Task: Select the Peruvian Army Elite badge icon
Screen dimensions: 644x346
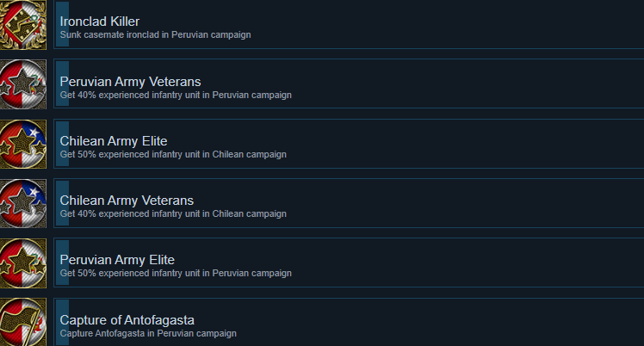Action: [23, 263]
